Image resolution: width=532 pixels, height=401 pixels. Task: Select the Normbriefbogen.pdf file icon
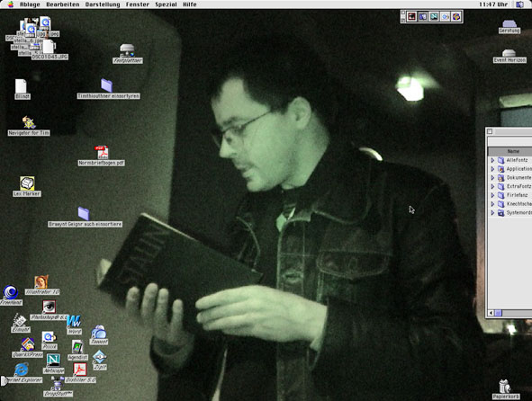click(x=102, y=153)
